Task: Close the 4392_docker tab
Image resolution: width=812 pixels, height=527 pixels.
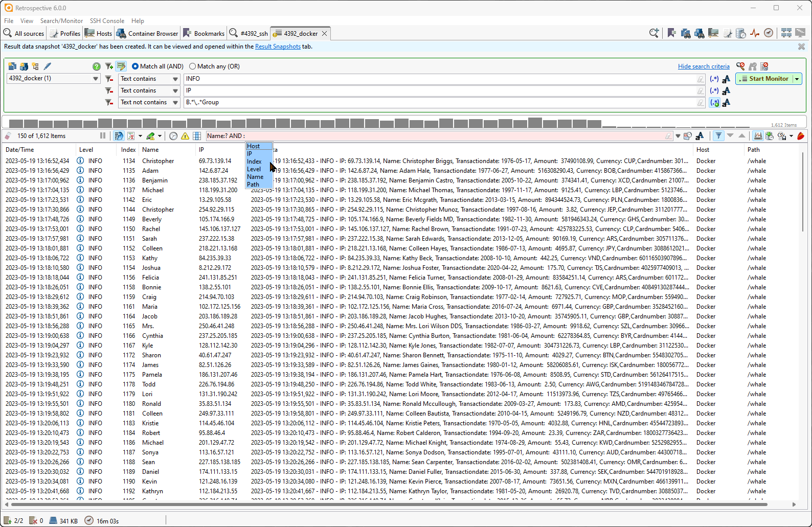Action: click(x=324, y=34)
